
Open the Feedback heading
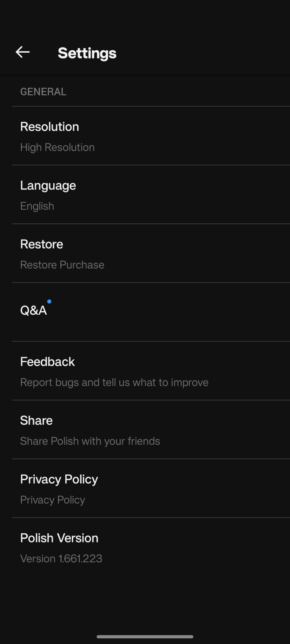pyautogui.click(x=48, y=362)
